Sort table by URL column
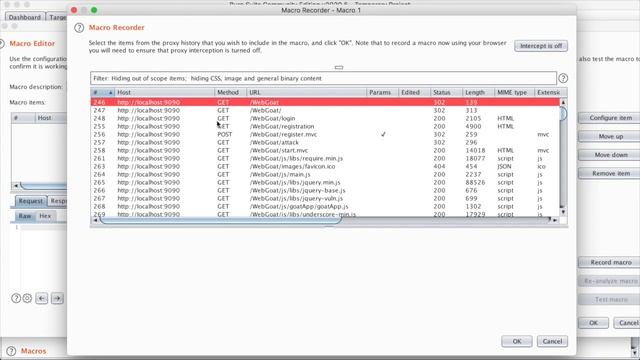 [306, 93]
